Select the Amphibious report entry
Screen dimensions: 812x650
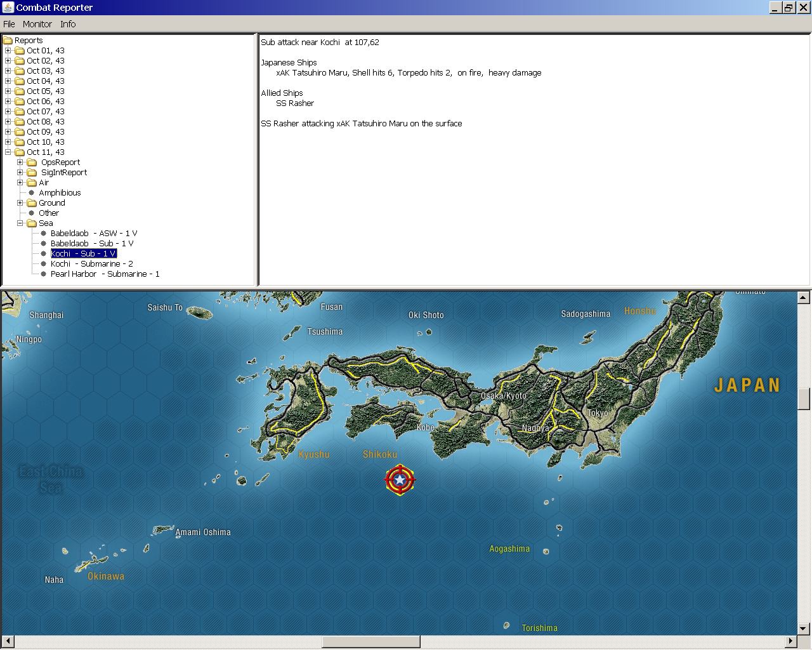(60, 193)
